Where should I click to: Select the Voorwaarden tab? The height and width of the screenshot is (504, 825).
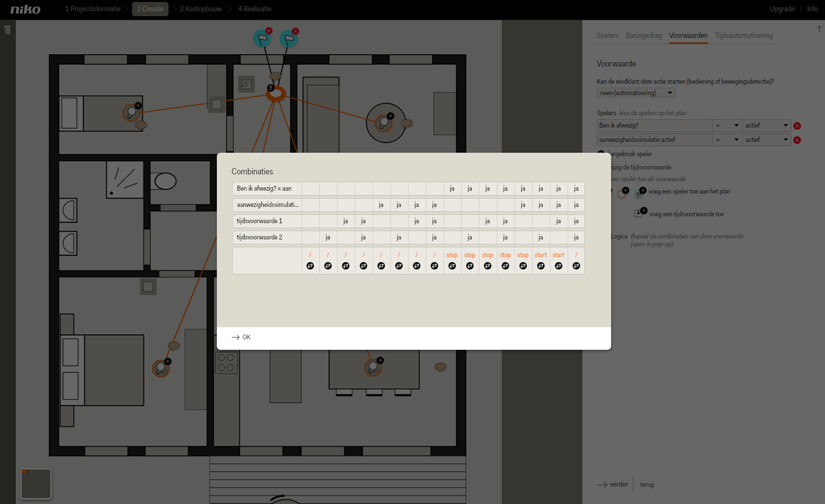click(688, 35)
